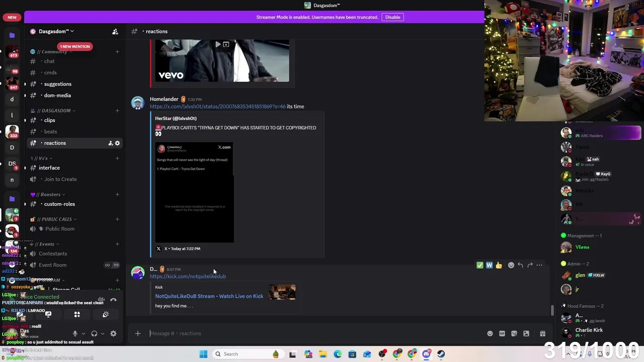This screenshot has height=362, width=644.
Task: Add channel to Community category
Action: pos(117,52)
